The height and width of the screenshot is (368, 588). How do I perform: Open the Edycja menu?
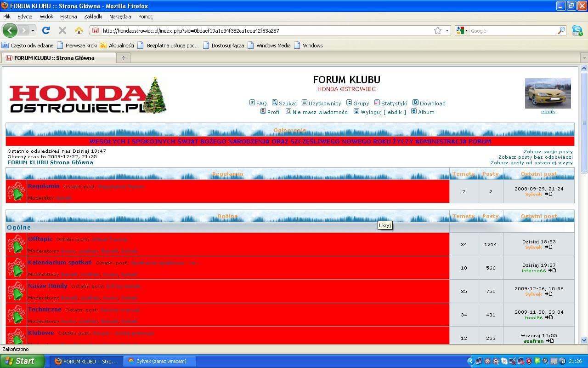click(25, 17)
